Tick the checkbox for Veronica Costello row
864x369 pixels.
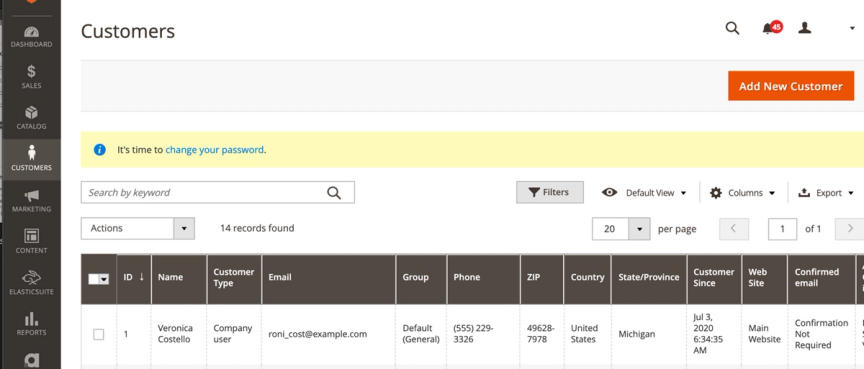(99, 334)
